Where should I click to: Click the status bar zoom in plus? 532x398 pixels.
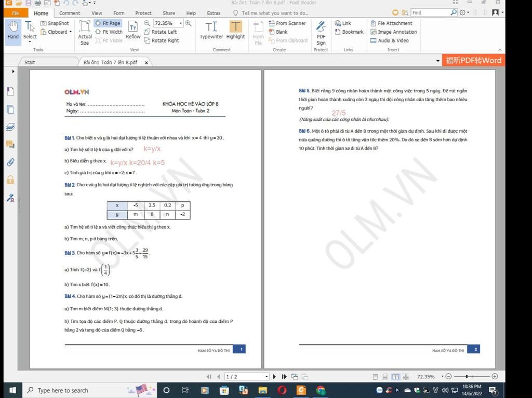coord(495,377)
